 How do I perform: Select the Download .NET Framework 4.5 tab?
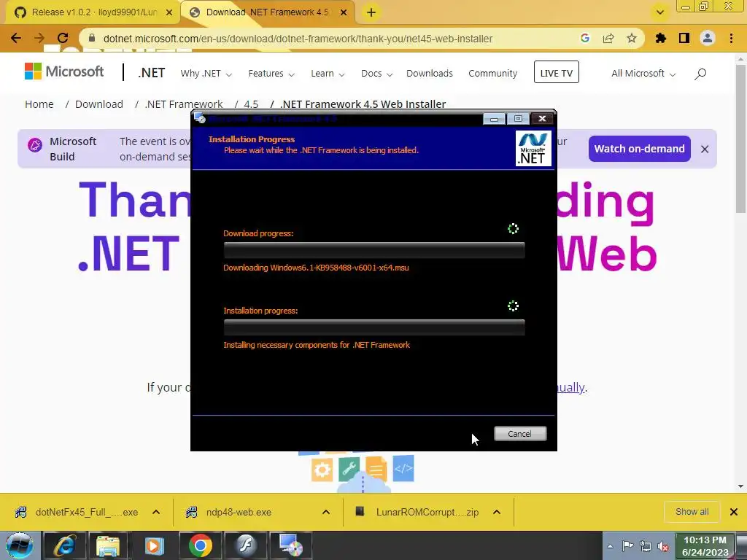pyautogui.click(x=267, y=13)
